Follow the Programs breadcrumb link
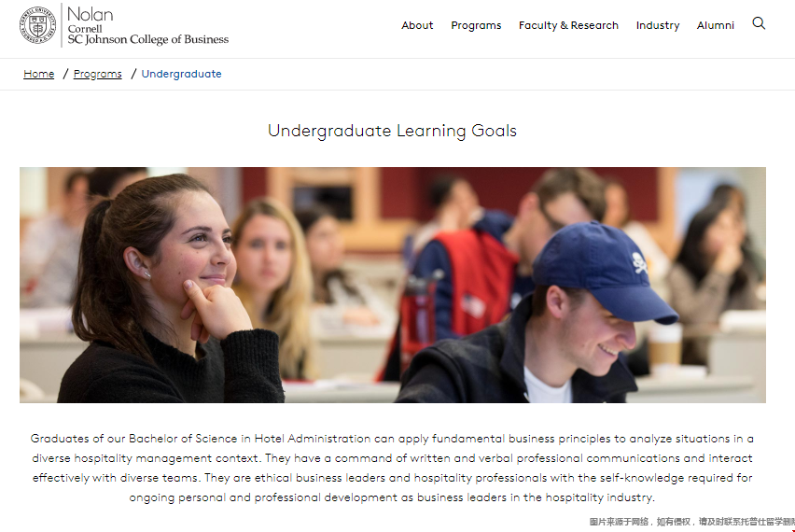The image size is (795, 532). pos(97,74)
